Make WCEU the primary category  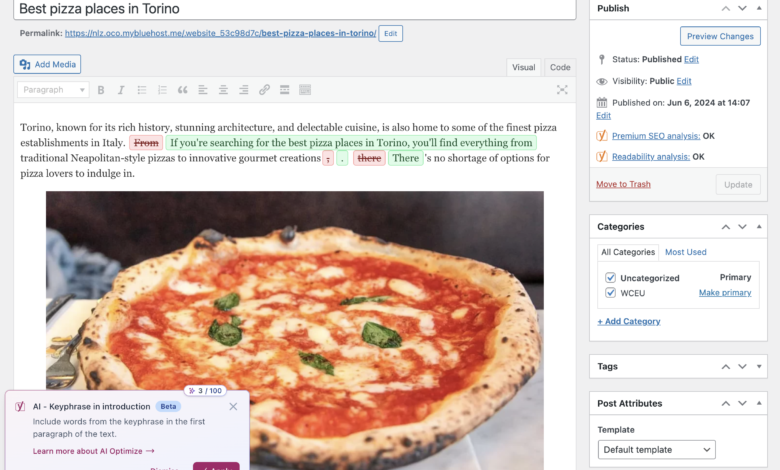(725, 292)
